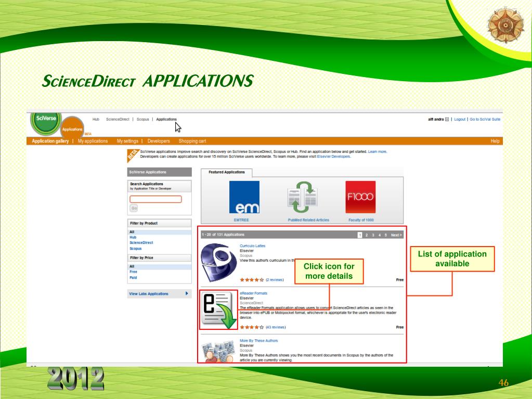
Task: Click '1 - 20 of 131 Applications' text
Action: pyautogui.click(x=223, y=235)
